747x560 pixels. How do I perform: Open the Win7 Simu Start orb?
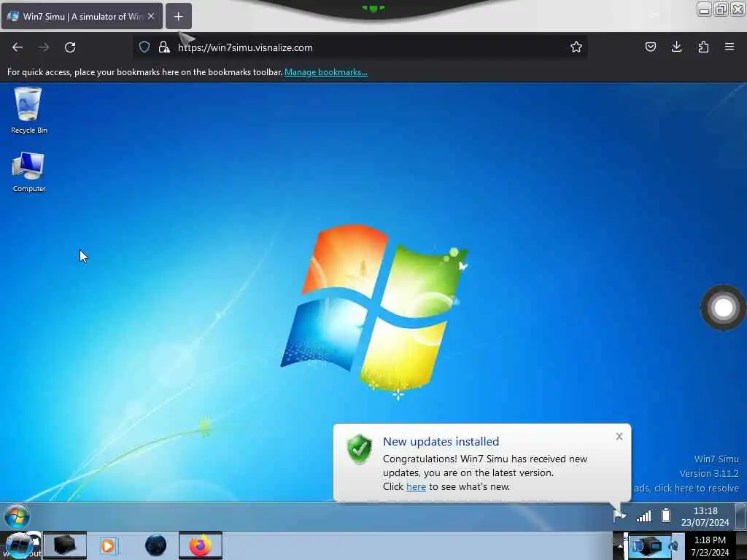(18, 516)
